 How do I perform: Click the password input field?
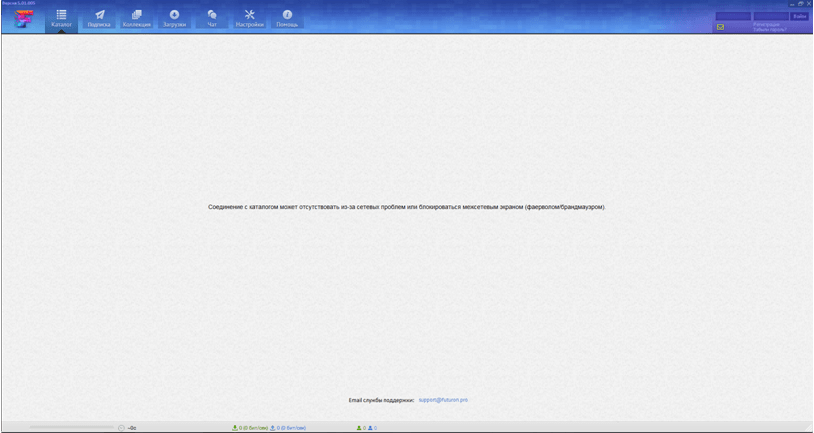pos(770,16)
